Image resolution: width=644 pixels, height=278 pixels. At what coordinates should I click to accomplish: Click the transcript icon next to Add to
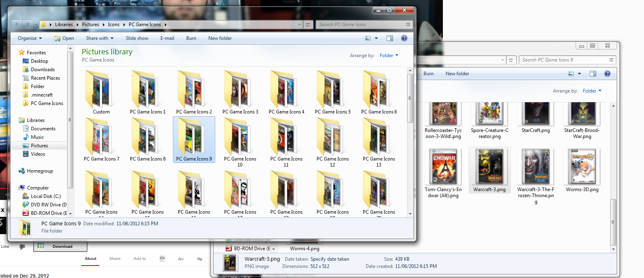(x=162, y=259)
